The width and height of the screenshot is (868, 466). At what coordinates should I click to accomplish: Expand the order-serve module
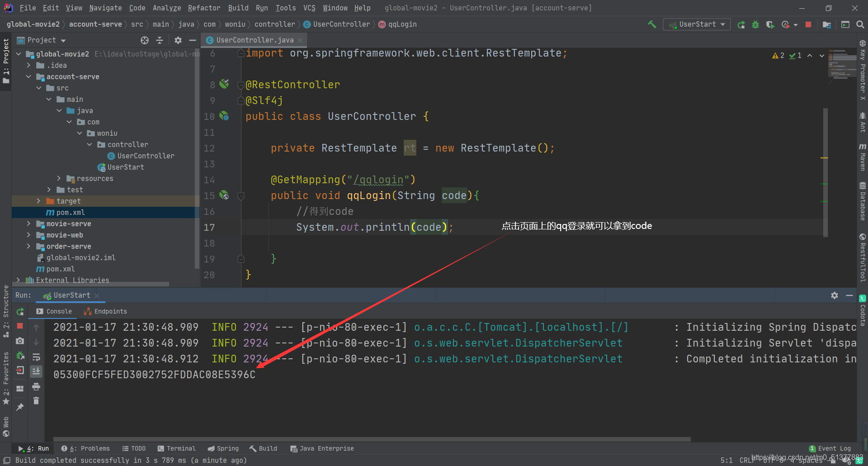tap(28, 246)
